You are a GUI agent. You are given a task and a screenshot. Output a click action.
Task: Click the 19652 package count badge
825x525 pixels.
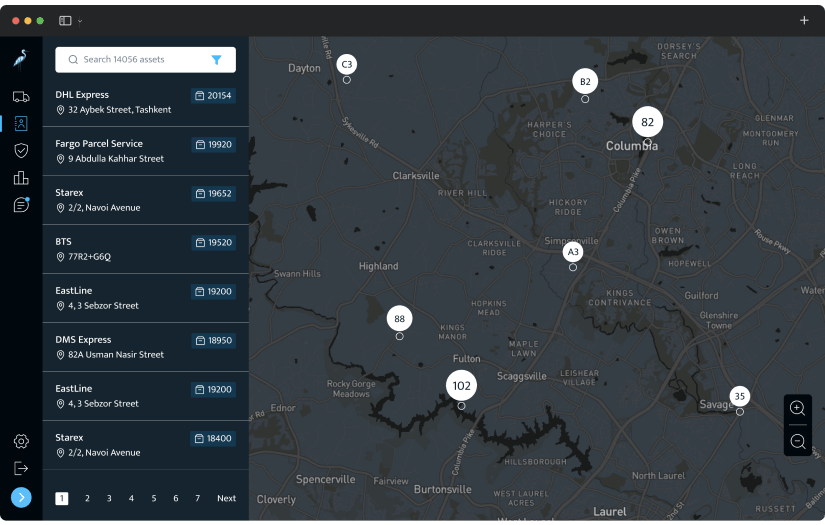[x=213, y=194]
